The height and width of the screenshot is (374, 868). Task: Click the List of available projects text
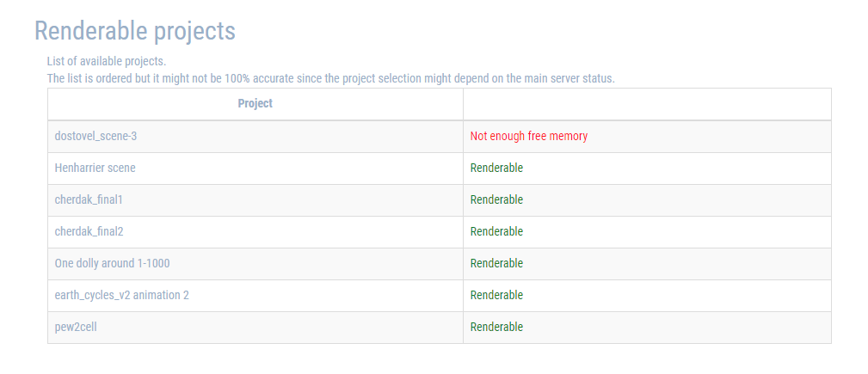tap(107, 61)
